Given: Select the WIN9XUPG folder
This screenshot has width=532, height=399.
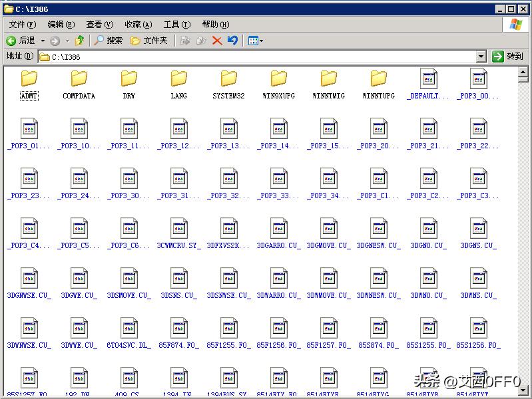Looking at the screenshot, I should [279, 85].
